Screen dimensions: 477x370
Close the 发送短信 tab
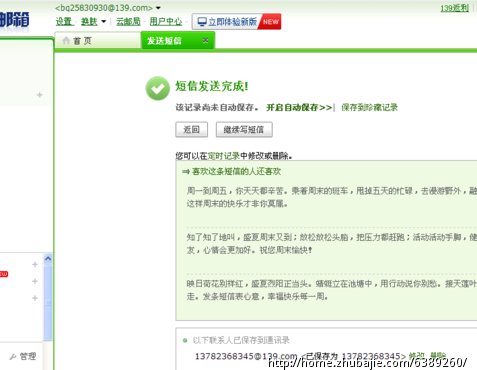tap(206, 40)
